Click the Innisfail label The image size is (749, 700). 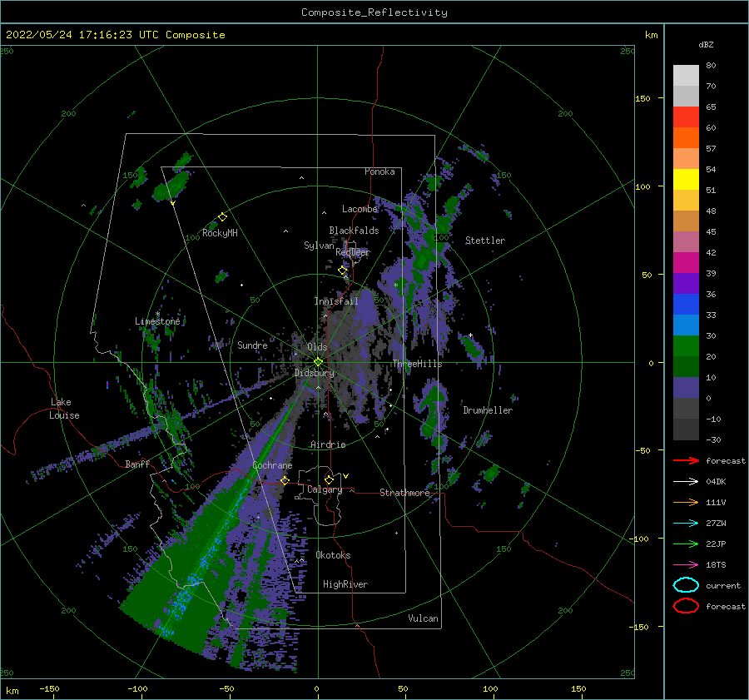click(336, 301)
